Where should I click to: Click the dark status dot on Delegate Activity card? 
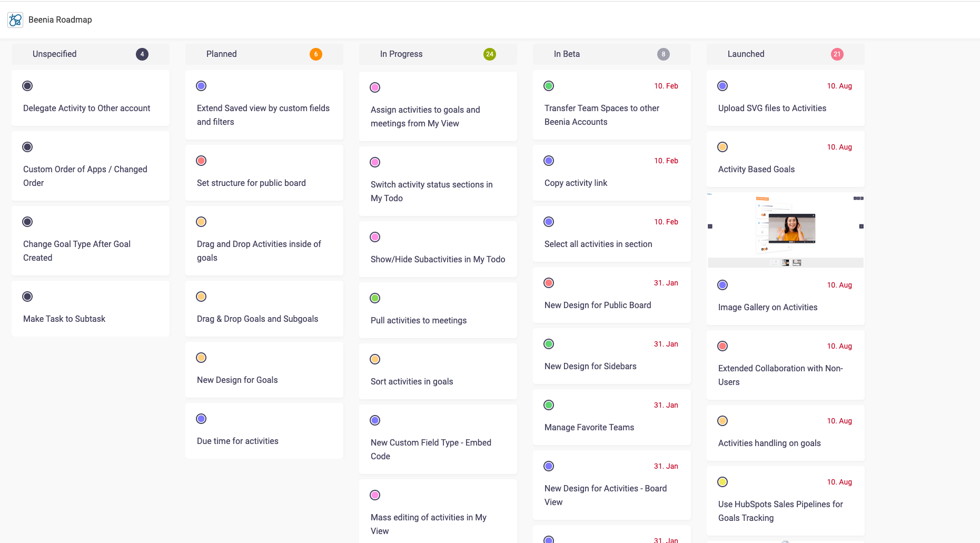click(27, 86)
